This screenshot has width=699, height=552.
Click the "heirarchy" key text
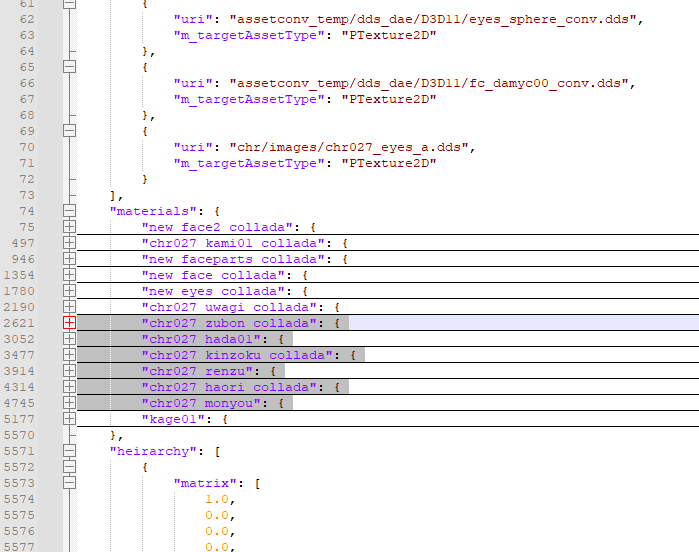(153, 451)
